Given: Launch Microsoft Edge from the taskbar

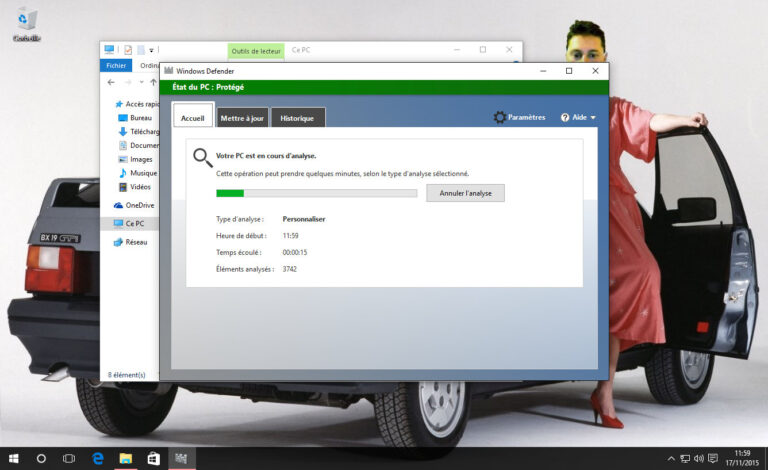Looking at the screenshot, I should coord(98,458).
